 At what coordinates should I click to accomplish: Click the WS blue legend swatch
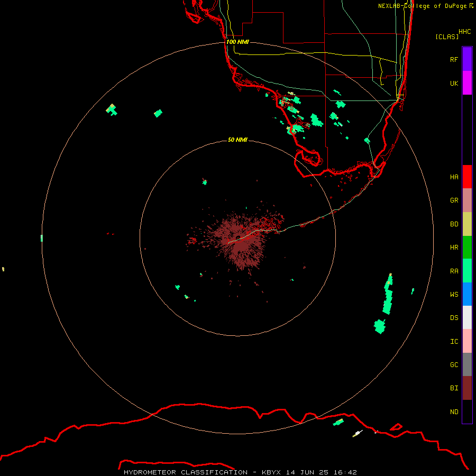coord(467,294)
